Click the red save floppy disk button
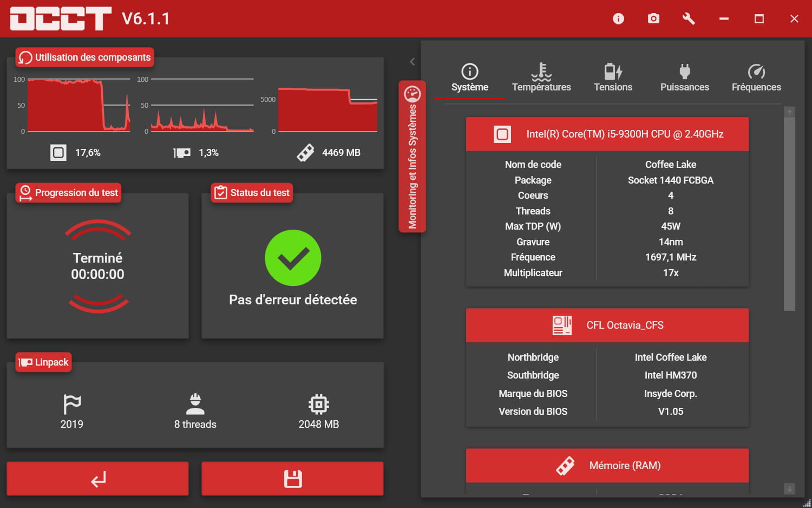This screenshot has height=508, width=812. [292, 479]
